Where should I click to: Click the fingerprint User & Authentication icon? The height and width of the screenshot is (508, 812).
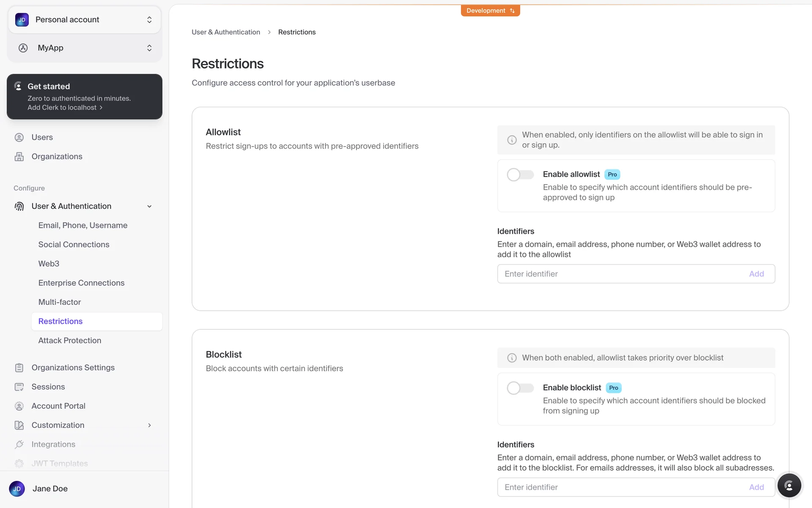click(x=19, y=206)
